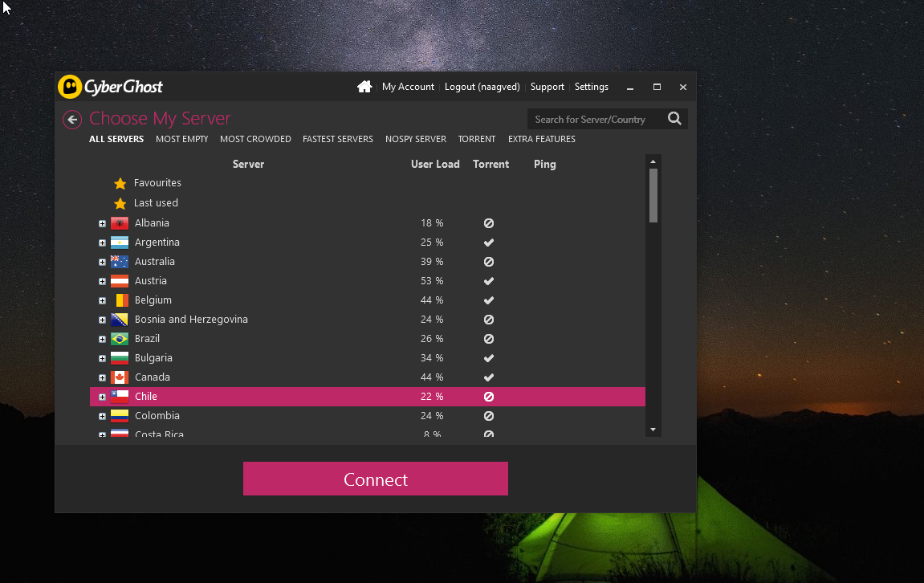
Task: Click Australia's torrent not-allowed icon
Action: pos(489,262)
